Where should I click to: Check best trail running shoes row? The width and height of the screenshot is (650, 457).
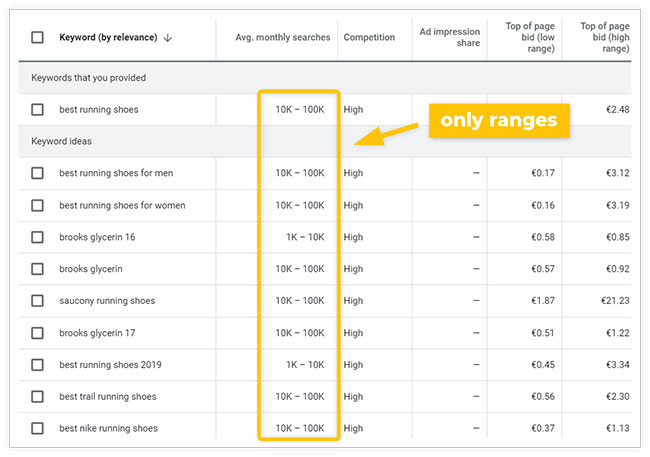[37, 396]
